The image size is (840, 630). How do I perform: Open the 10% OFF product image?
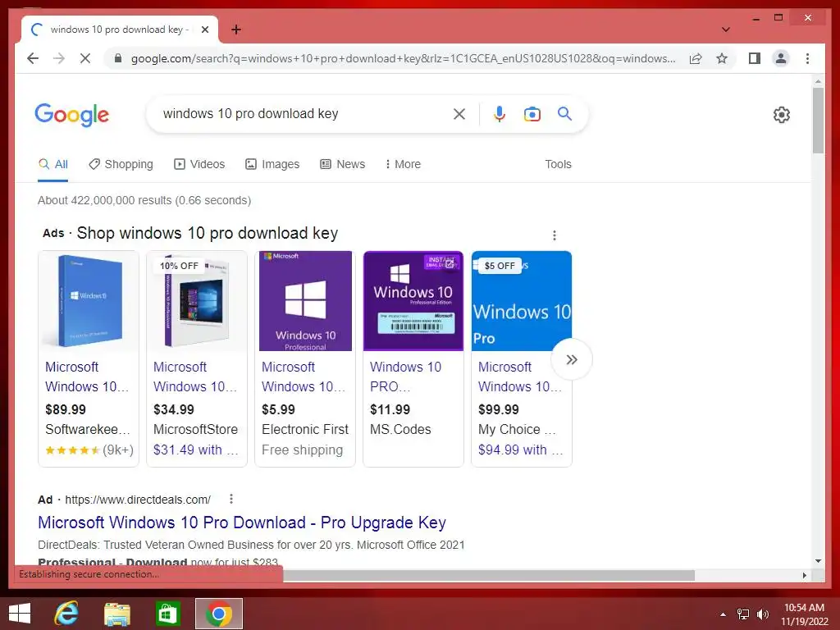(197, 301)
